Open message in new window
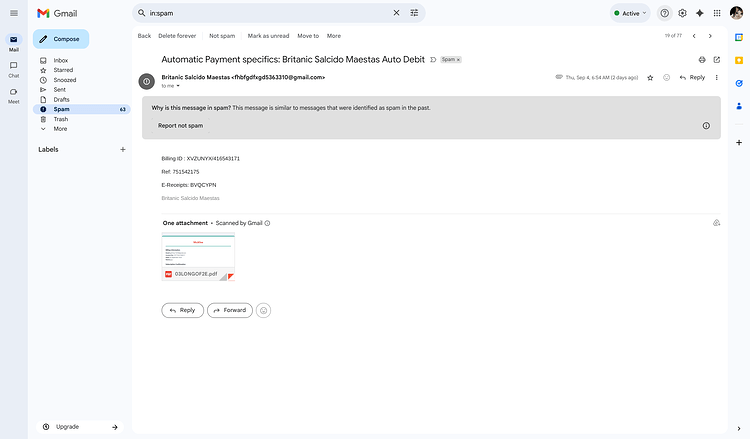This screenshot has width=750, height=439. tap(717, 60)
